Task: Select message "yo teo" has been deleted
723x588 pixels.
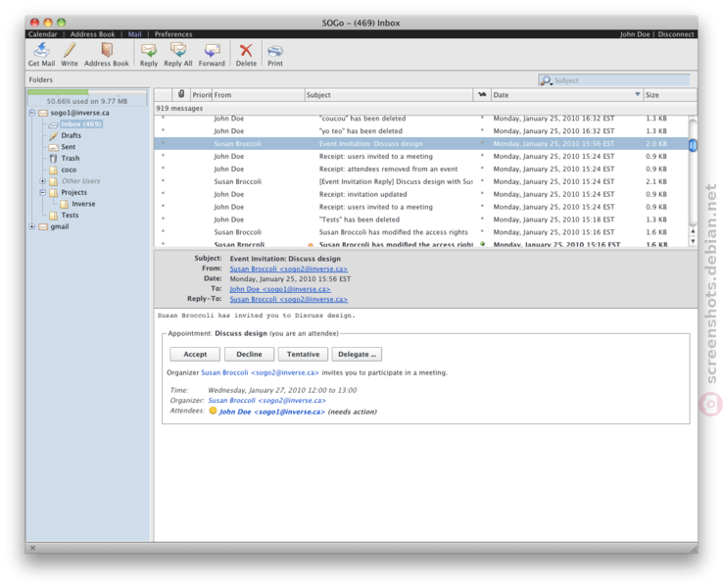Action: (421, 131)
